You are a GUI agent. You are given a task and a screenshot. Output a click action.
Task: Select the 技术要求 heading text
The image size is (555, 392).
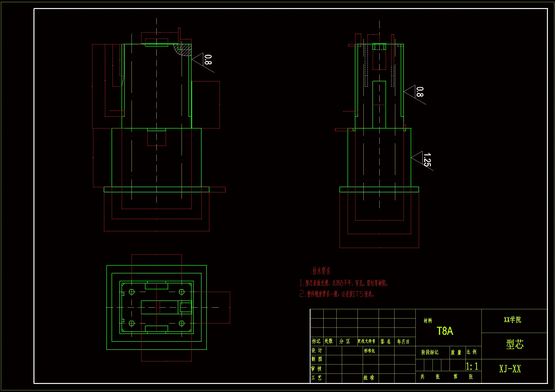(x=321, y=271)
